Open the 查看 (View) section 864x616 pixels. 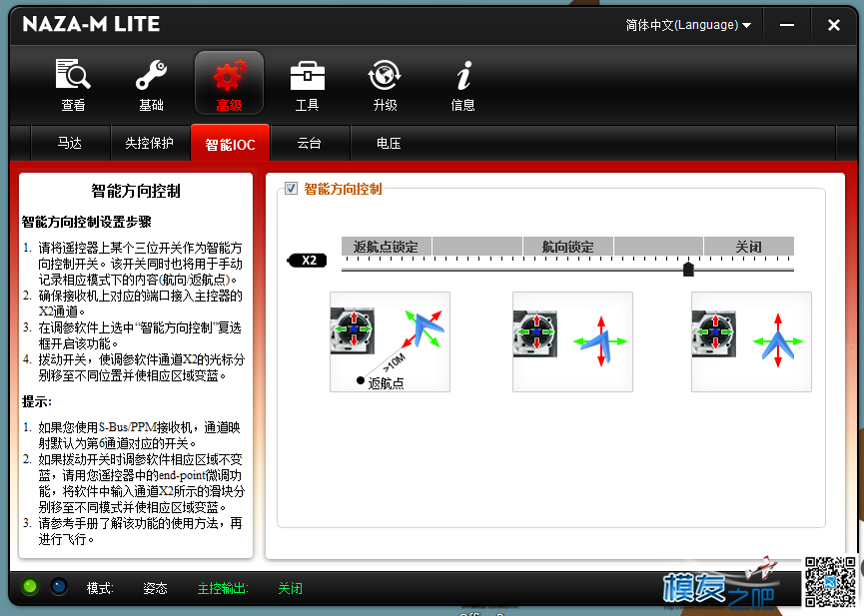tap(73, 84)
